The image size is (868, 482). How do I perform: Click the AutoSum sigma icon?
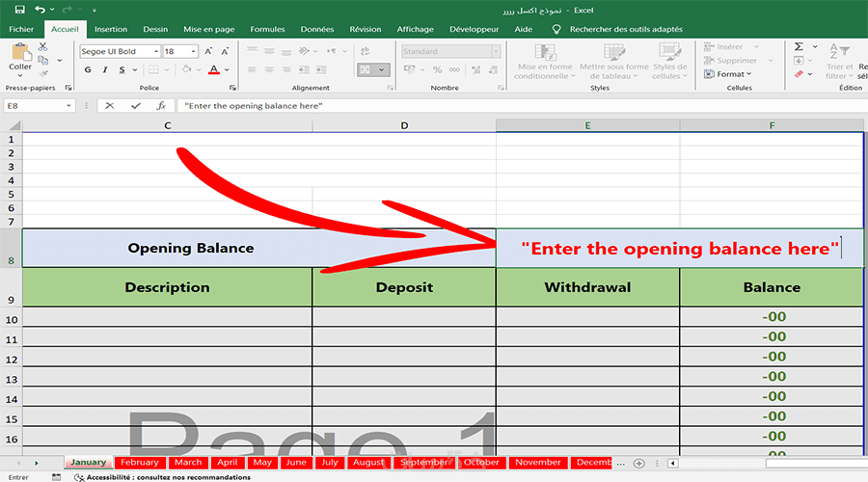[799, 46]
